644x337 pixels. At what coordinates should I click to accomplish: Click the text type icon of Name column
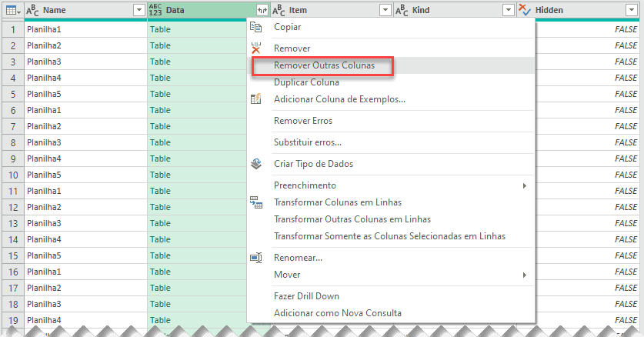32,11
